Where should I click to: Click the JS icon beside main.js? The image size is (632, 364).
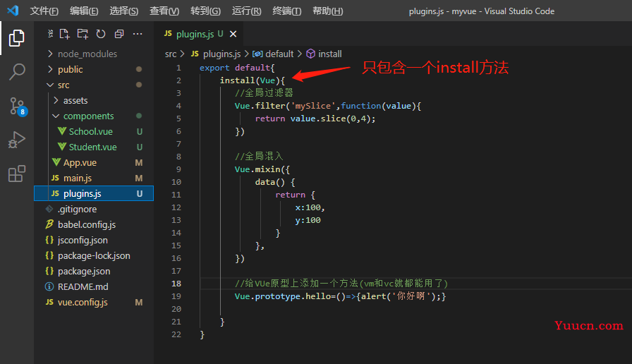click(55, 178)
